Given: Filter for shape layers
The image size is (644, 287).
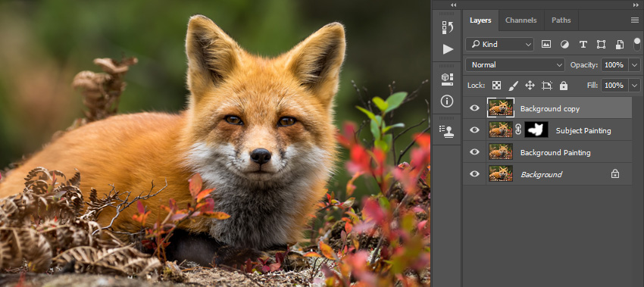Looking at the screenshot, I should coord(601,45).
